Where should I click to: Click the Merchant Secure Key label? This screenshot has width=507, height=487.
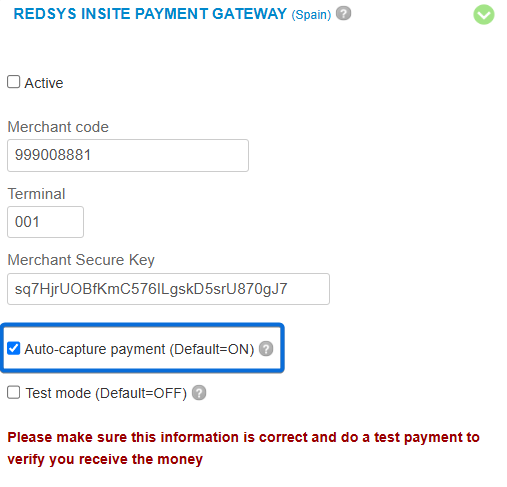81,260
